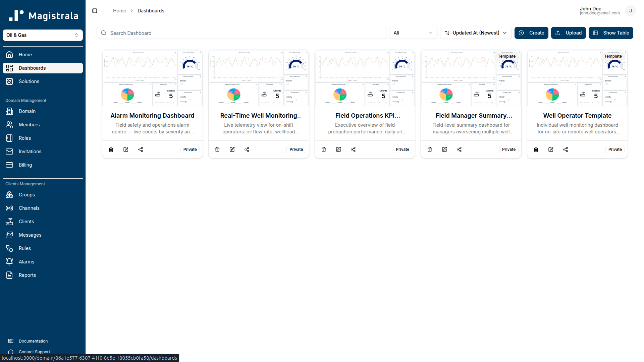Click inside the Search Dashboard field

[x=241, y=33]
